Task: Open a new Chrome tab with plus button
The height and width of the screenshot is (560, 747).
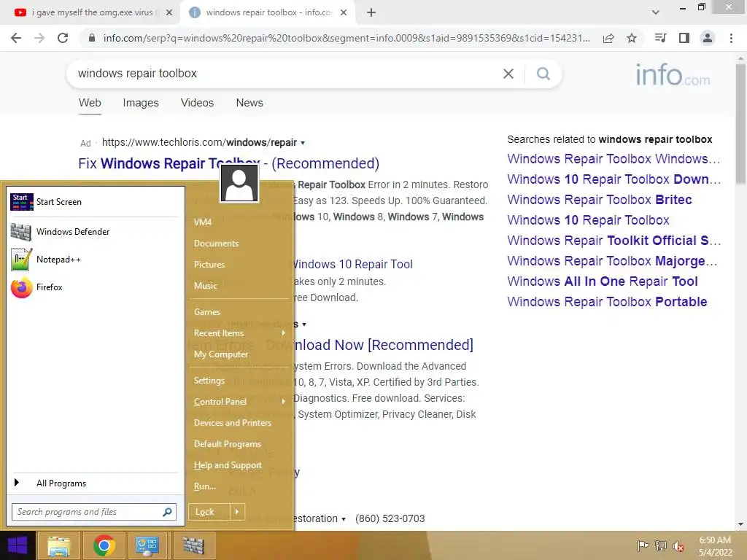Action: [371, 12]
